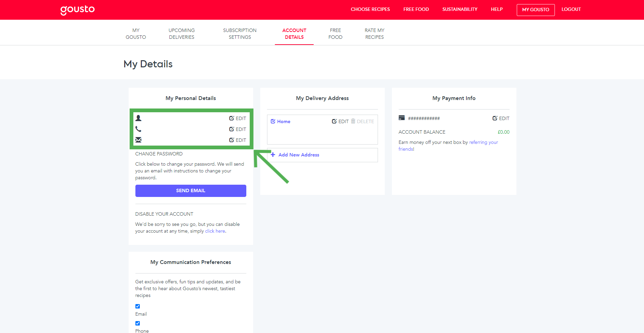Open SUBSCRIPTION SETTINGS tab

pyautogui.click(x=240, y=34)
